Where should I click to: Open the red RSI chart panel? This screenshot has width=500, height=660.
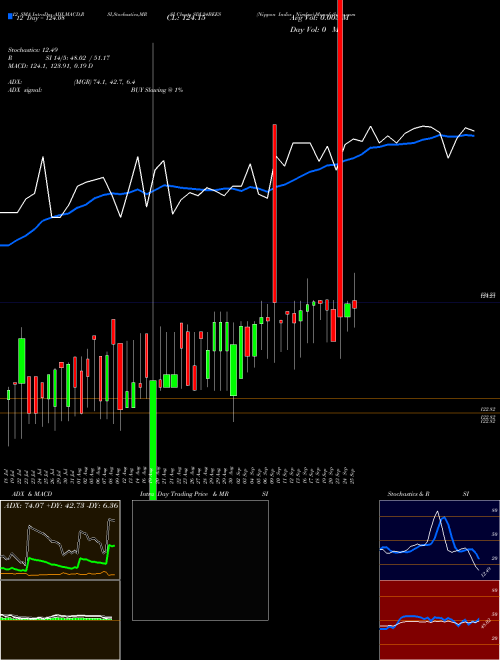439,620
